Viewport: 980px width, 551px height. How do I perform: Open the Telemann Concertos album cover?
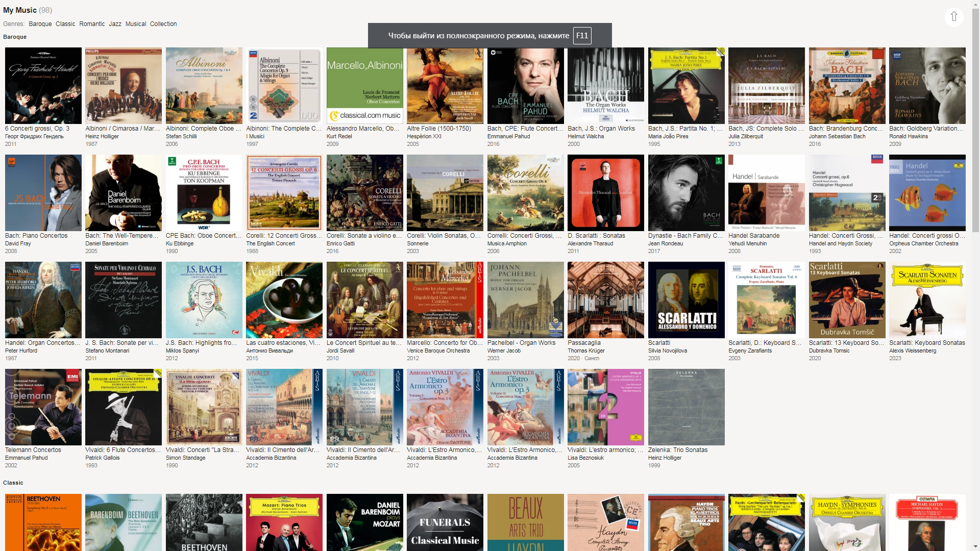click(x=43, y=407)
